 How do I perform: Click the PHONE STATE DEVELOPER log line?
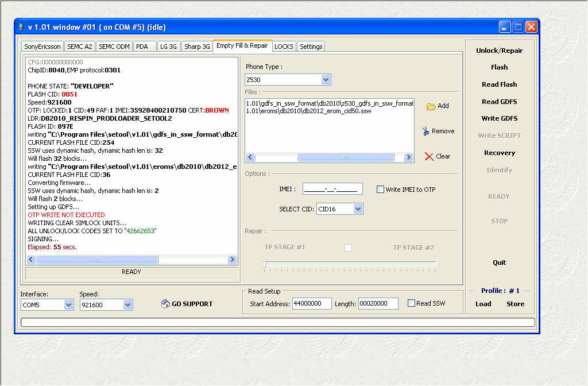pyautogui.click(x=71, y=86)
